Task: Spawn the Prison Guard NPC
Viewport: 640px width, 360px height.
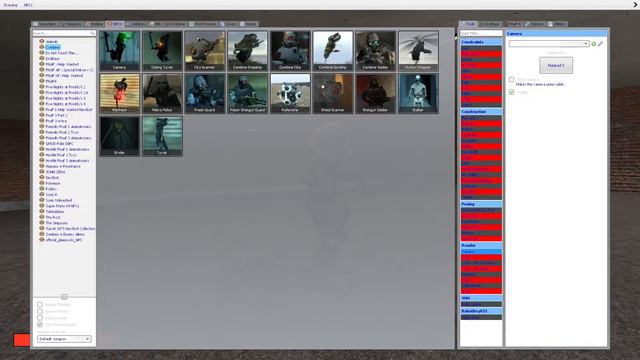Action: coord(204,93)
